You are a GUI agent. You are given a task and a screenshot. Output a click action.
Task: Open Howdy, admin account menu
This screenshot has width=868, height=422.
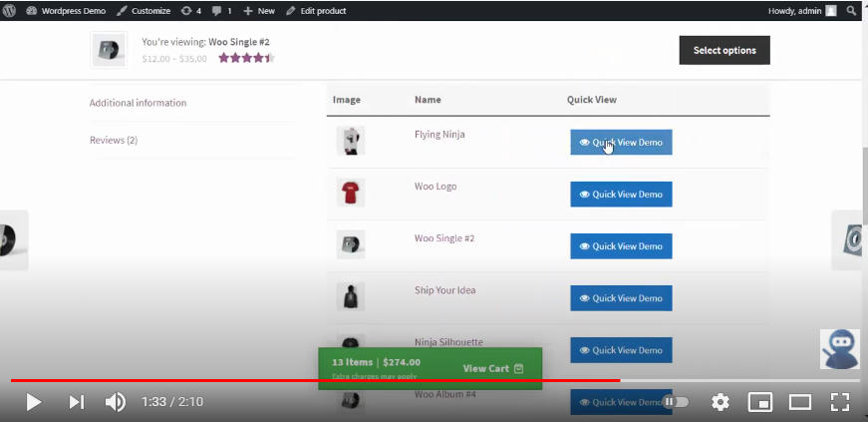coord(802,11)
